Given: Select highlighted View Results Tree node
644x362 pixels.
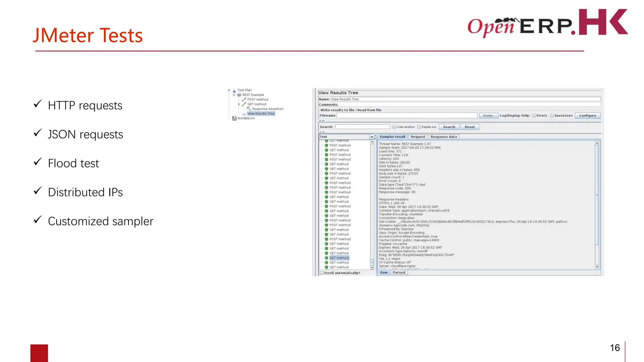Looking at the screenshot, I should click(x=261, y=114).
